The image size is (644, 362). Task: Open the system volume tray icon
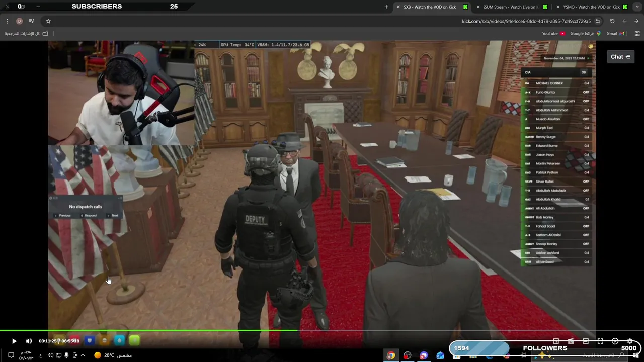50,355
